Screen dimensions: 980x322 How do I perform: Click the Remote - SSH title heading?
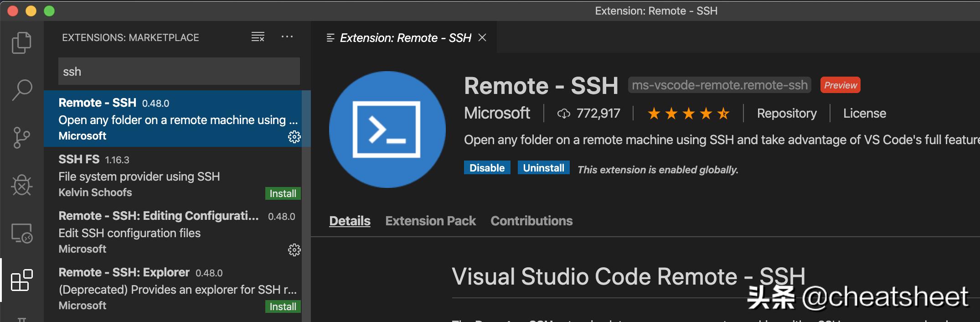tap(541, 86)
